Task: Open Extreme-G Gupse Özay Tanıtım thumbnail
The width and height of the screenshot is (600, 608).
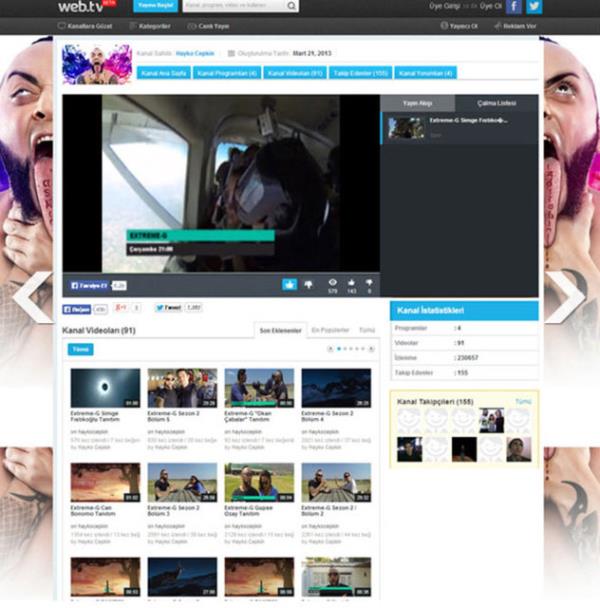Action: click(x=259, y=482)
